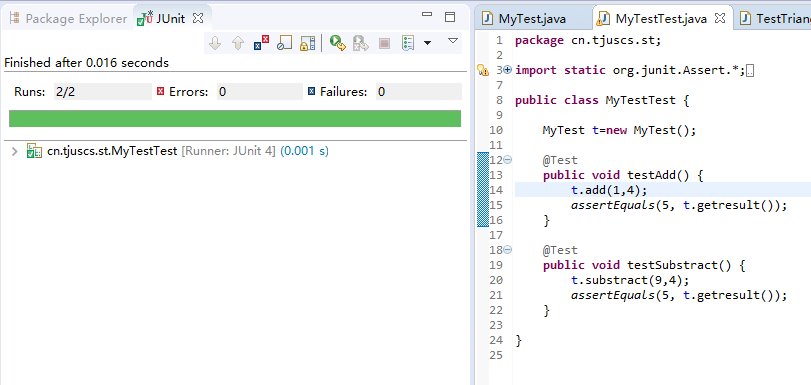Click assertEquals call on line 21
Viewport: 811px width, 385px height.
pos(679,295)
